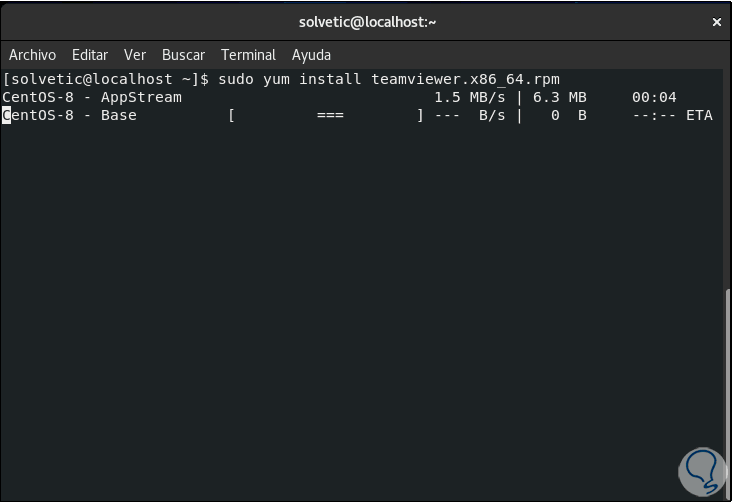This screenshot has height=502, width=732.
Task: Click the ETA label
Action: pyautogui.click(x=699, y=115)
